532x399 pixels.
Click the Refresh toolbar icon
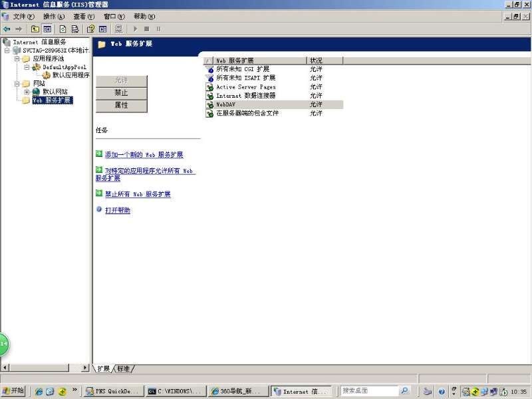click(63, 29)
